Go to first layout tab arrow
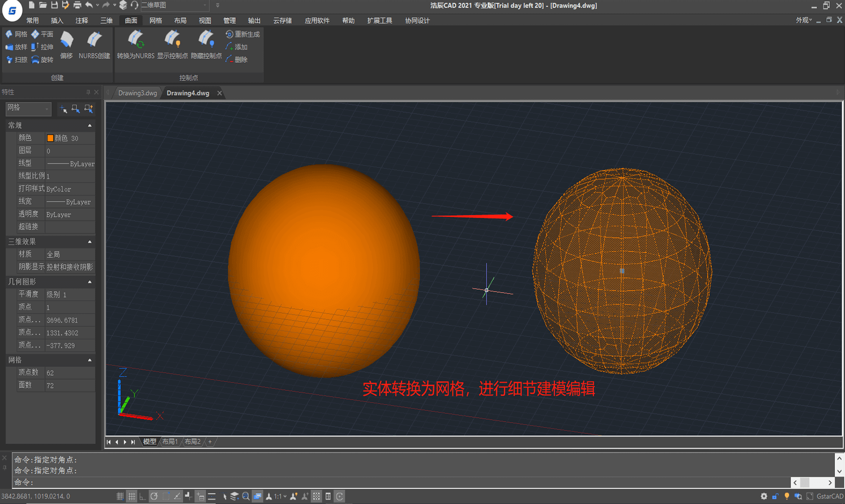Viewport: 845px width, 504px height. [x=108, y=442]
